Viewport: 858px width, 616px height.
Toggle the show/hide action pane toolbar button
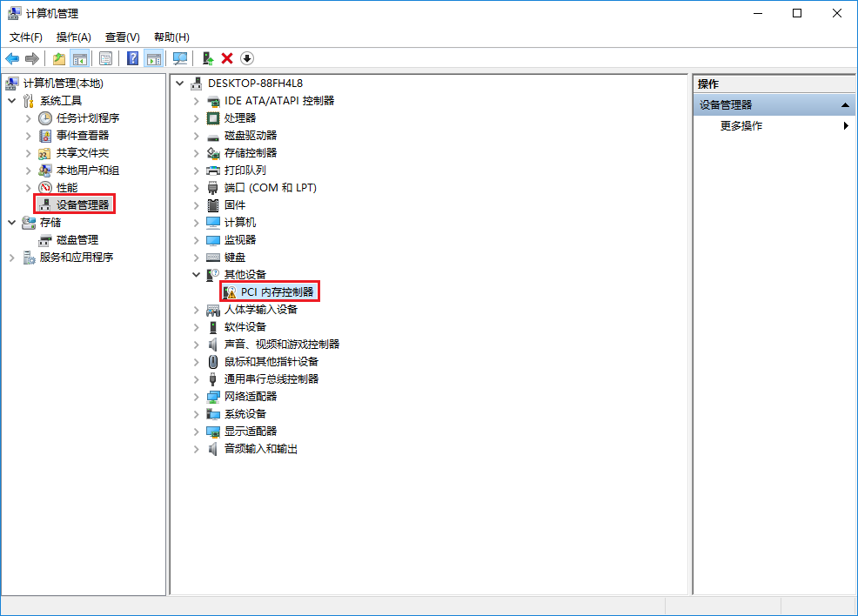click(154, 58)
